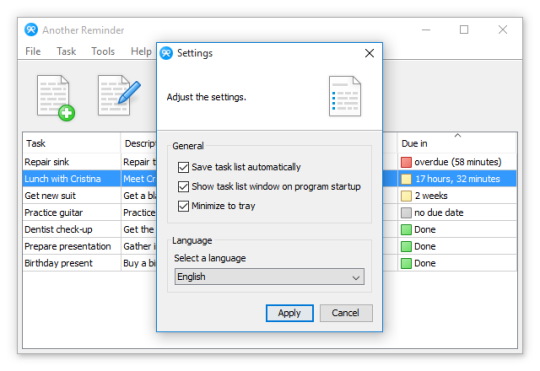Open the English language dropdown
Viewport: 540px width, 371px height.
(x=269, y=277)
